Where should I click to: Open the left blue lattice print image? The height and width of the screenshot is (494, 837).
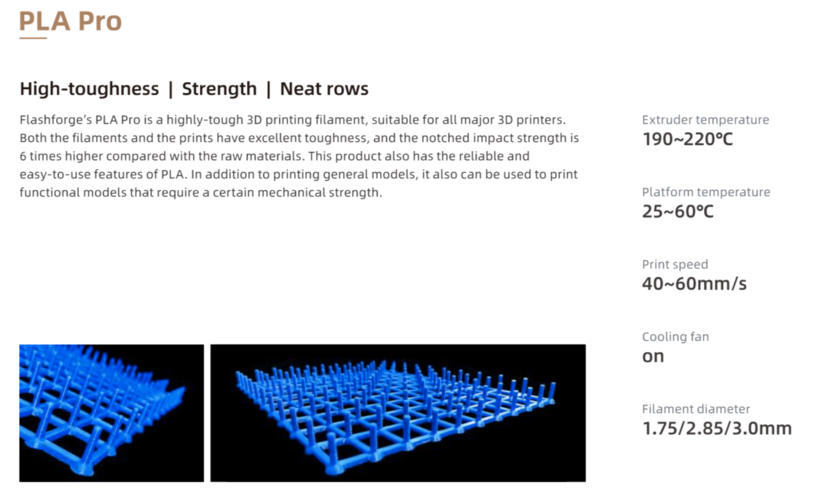coord(111,413)
